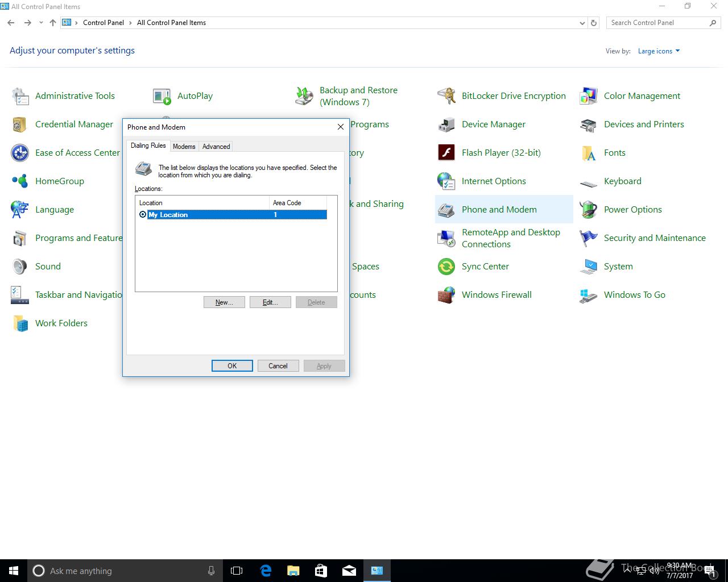Select the My Location radio button
This screenshot has height=582, width=728.
click(x=143, y=215)
